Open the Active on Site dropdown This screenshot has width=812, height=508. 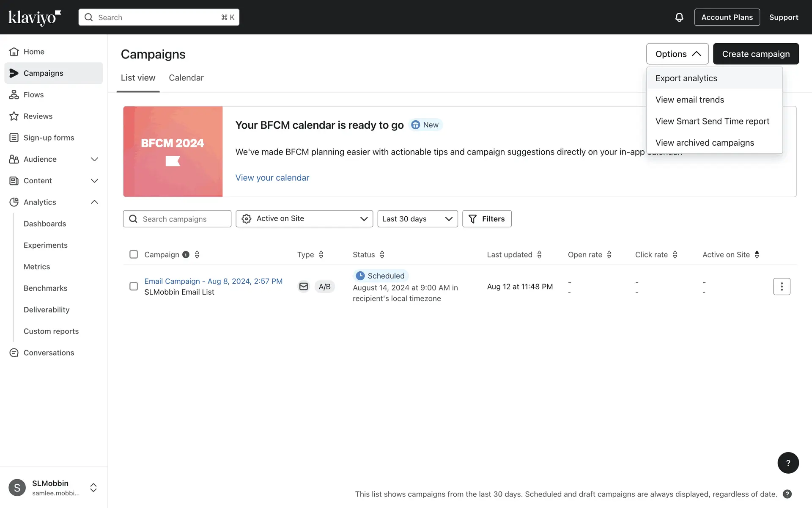[304, 219]
